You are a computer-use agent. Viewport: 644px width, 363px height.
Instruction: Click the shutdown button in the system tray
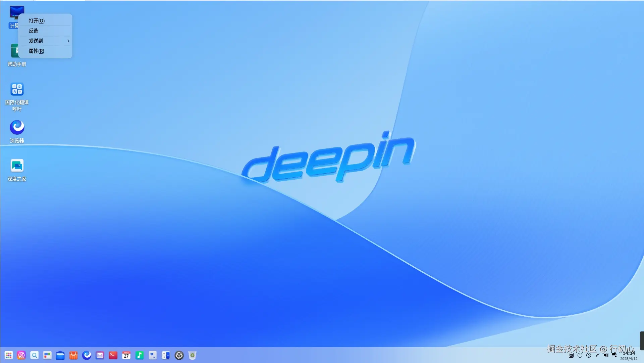click(580, 355)
